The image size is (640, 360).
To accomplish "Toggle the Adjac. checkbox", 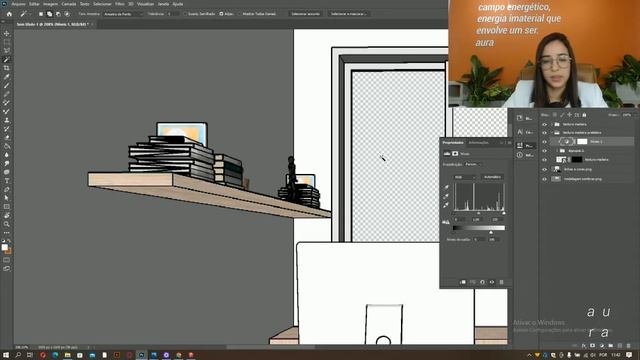I will click(x=221, y=14).
